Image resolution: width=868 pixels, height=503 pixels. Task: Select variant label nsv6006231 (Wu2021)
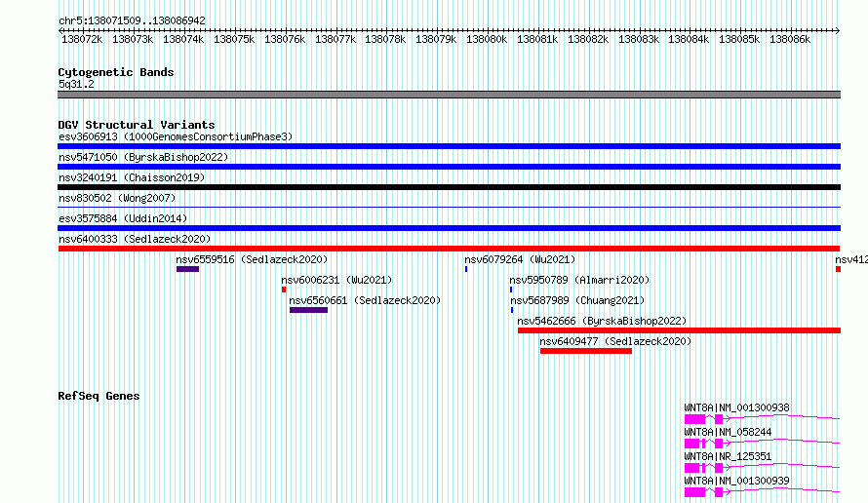(x=336, y=280)
